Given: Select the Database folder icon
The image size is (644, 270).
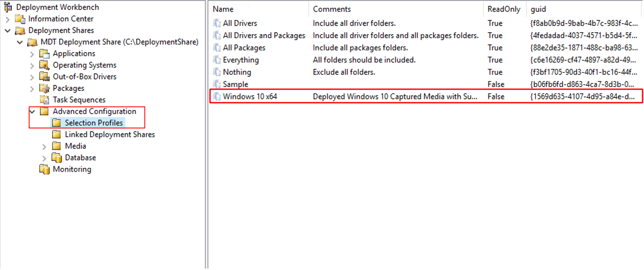Looking at the screenshot, I should tap(56, 158).
